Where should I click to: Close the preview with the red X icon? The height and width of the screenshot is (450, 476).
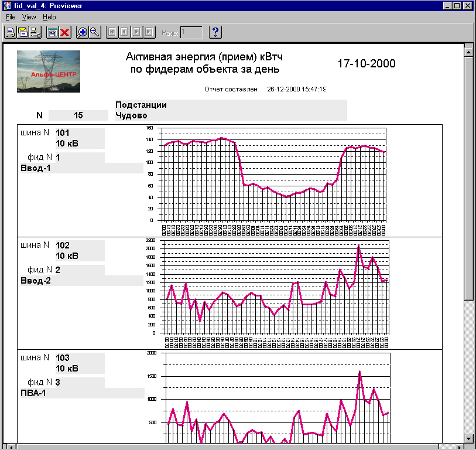65,32
